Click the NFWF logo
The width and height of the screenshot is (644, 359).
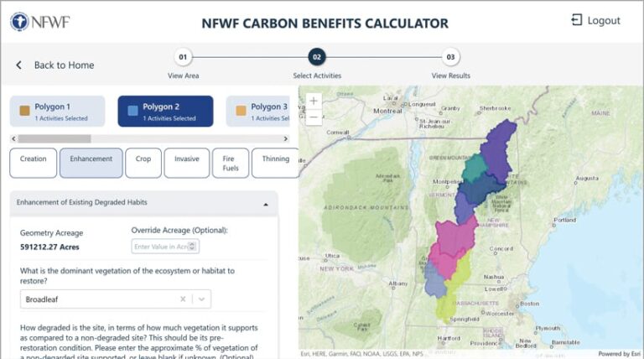[x=39, y=21]
